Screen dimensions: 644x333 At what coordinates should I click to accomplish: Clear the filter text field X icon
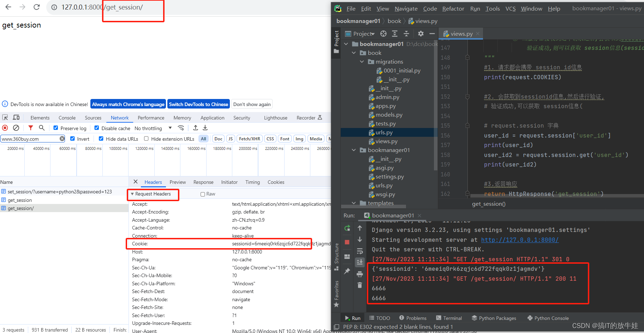pyautogui.click(x=62, y=139)
